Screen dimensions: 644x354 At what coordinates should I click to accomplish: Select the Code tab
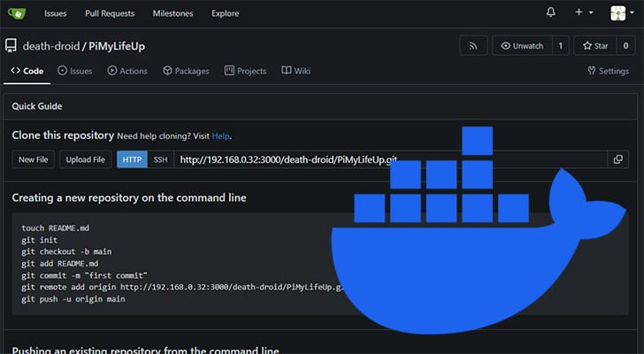point(27,71)
